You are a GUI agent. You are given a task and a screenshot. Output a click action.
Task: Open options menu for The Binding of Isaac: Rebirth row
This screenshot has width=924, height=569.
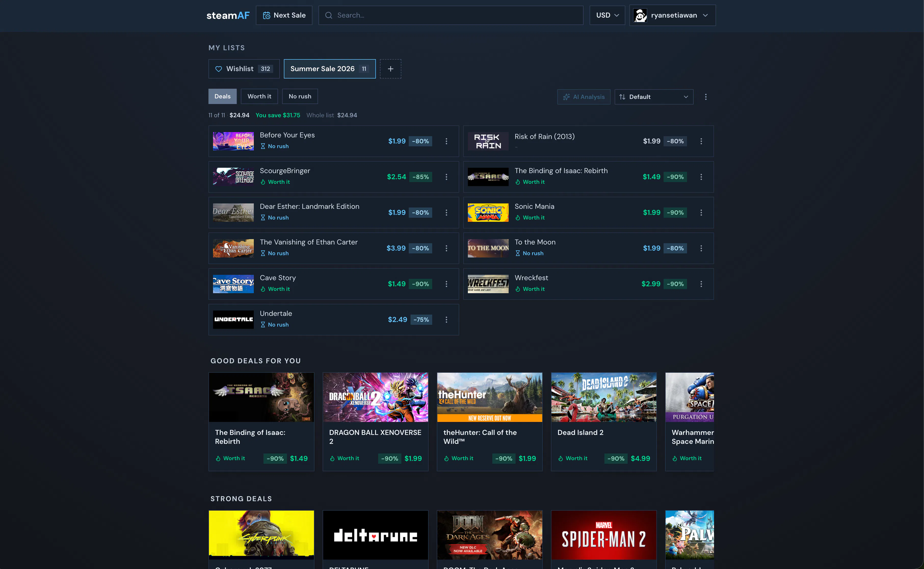[701, 177]
